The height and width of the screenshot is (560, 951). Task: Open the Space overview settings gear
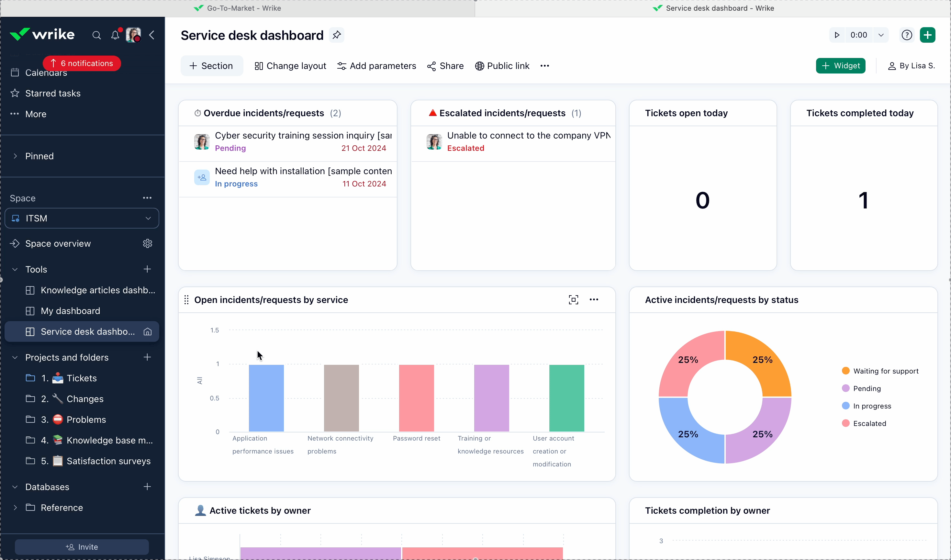[x=148, y=243]
